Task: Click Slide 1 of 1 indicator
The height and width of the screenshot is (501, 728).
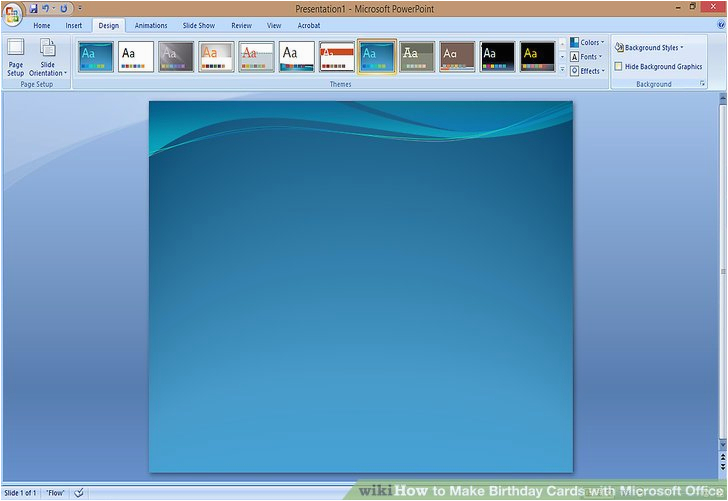Action: click(x=20, y=493)
